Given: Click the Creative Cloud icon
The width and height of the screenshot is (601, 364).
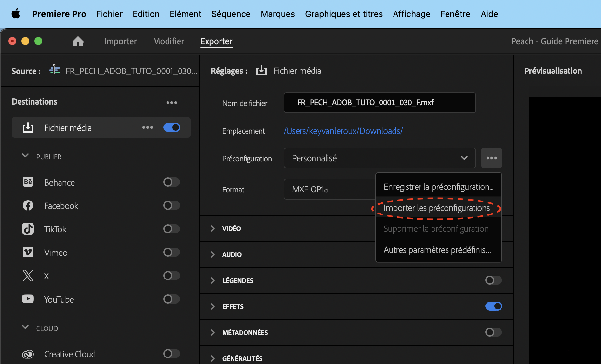Looking at the screenshot, I should (28, 354).
